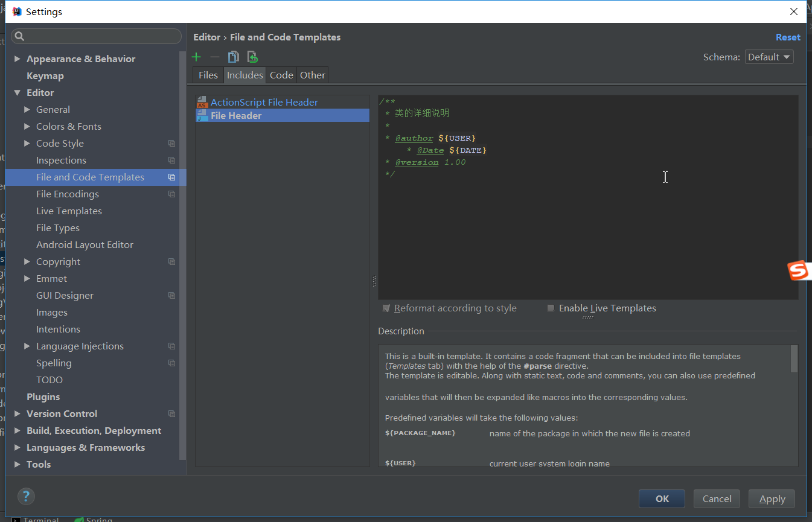Expand Appearance & Behavior section
The height and width of the screenshot is (522, 812).
(x=17, y=59)
